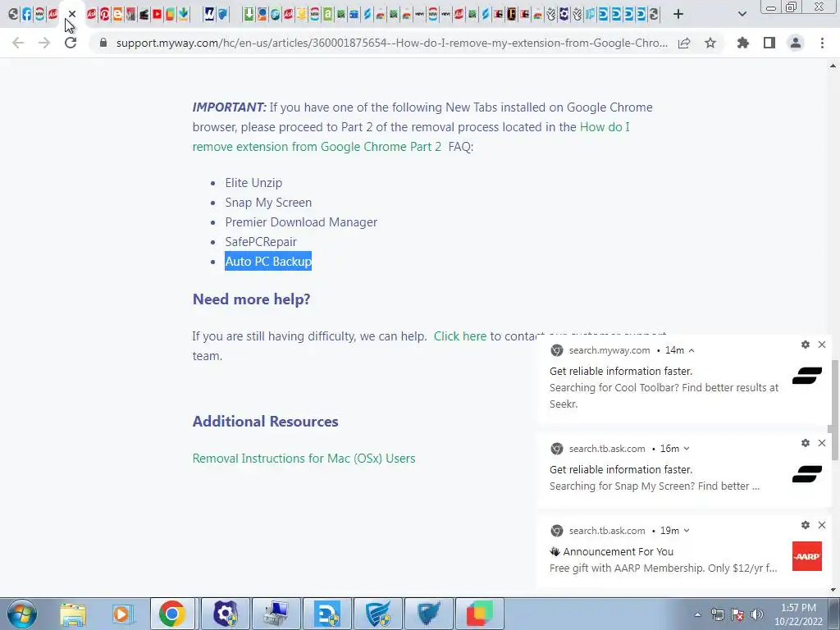Open the green download arrow tab
840x630 pixels.
pyautogui.click(x=249, y=15)
